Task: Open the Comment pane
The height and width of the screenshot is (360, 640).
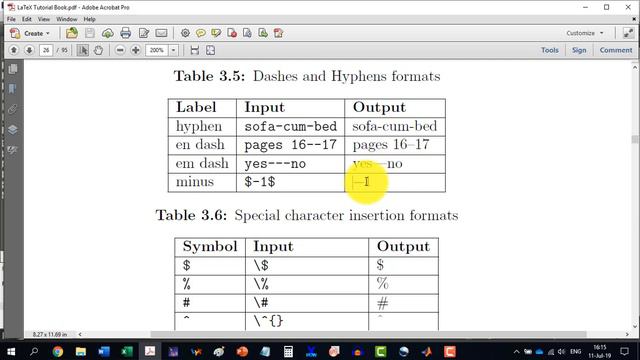Action: [x=616, y=50]
